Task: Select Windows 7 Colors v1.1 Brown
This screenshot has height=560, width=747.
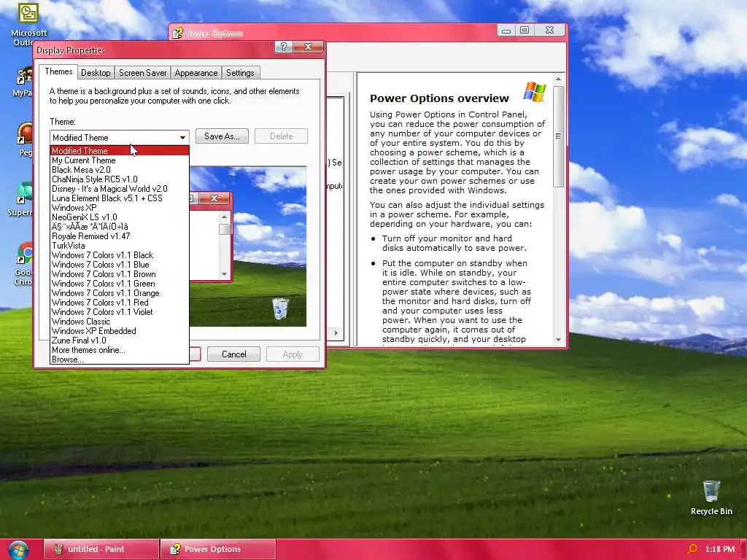Action: [120, 274]
